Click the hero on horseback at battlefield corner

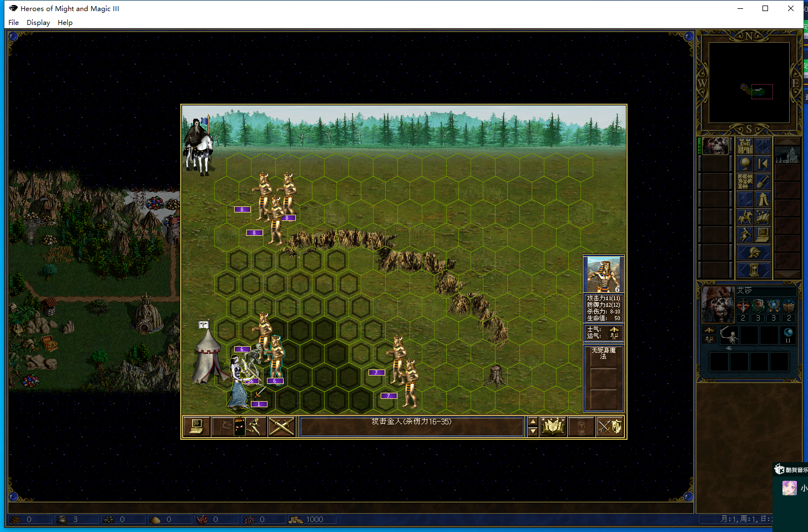pos(198,145)
